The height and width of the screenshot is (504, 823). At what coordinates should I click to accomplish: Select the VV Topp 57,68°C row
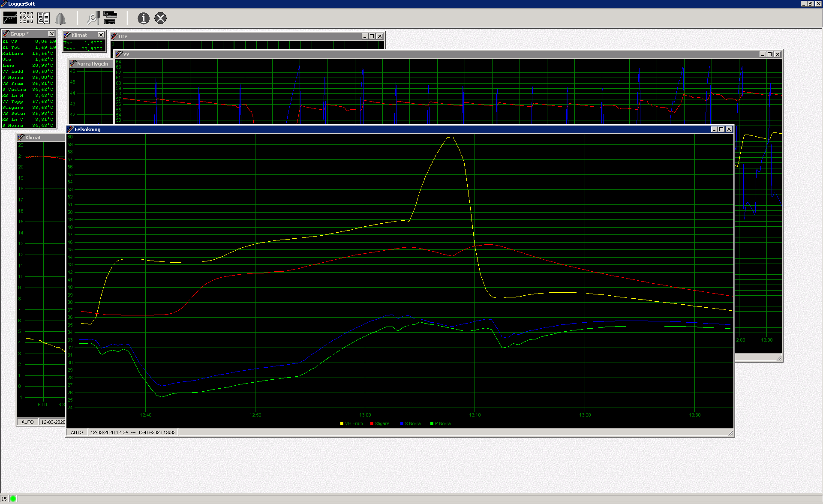(29, 102)
